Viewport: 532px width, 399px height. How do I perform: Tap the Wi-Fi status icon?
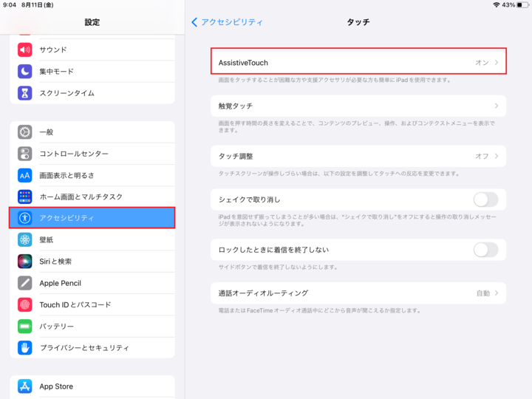(497, 4)
